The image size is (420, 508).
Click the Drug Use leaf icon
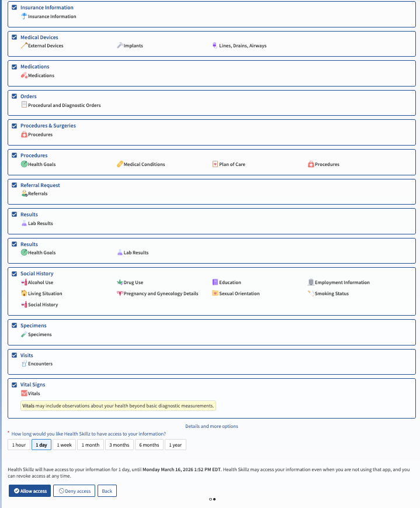click(x=120, y=282)
